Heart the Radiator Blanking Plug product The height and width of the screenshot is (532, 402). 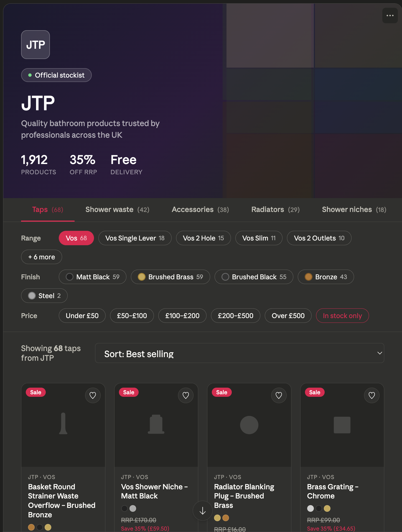coord(279,395)
